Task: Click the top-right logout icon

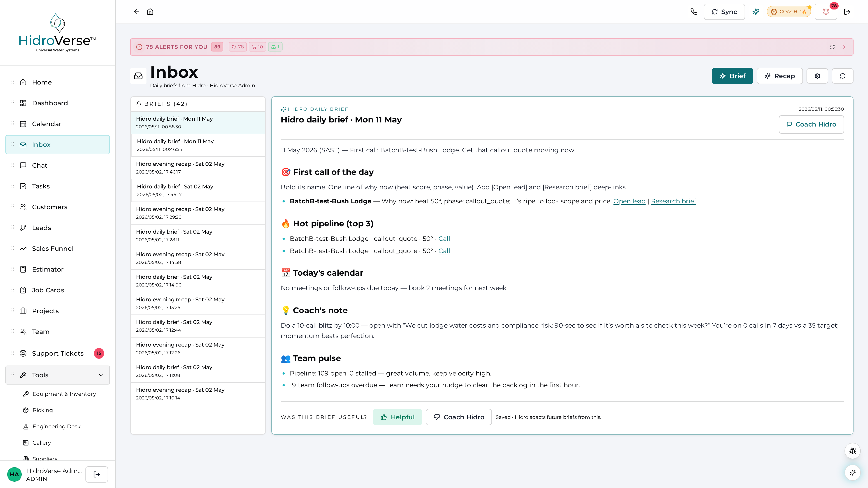Action: (x=847, y=12)
